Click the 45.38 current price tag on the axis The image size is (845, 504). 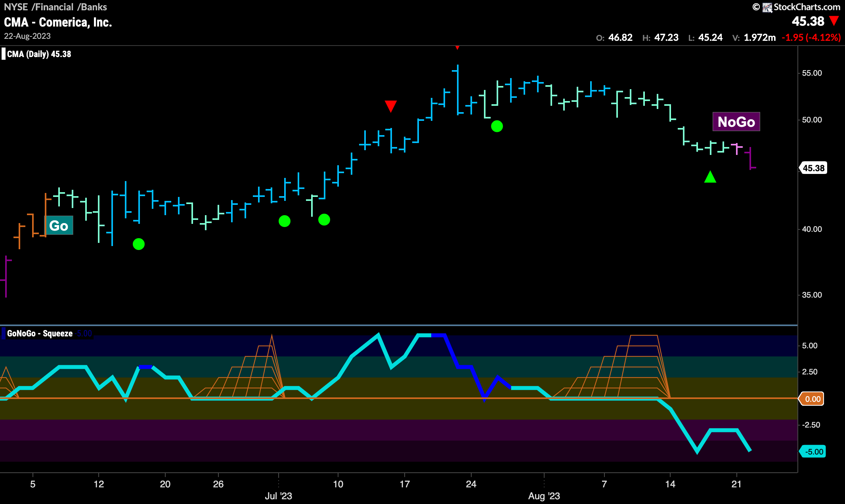coord(813,168)
